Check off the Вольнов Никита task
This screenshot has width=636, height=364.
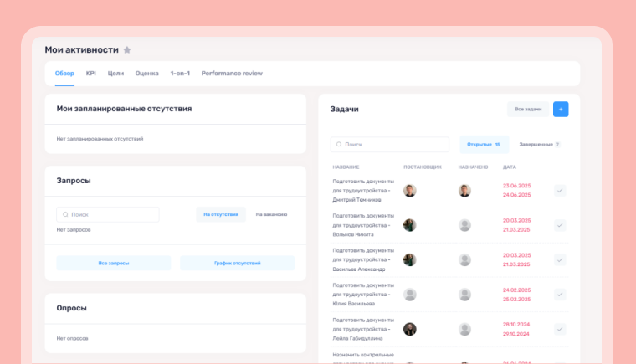point(560,225)
